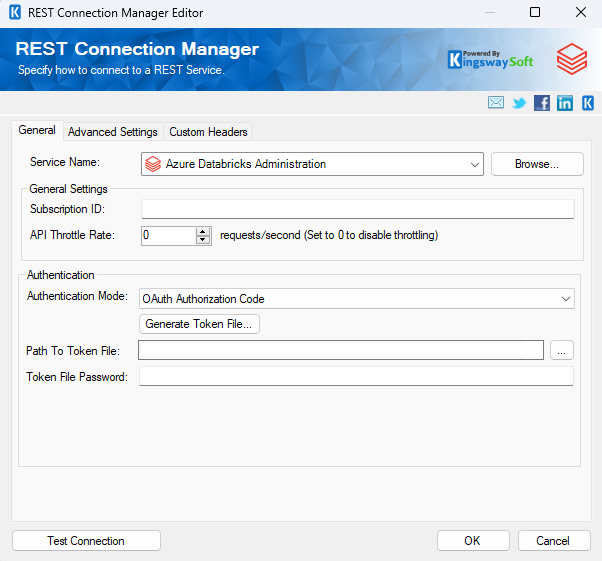This screenshot has width=602, height=561.
Task: Open the Custom Headers tab
Action: [208, 132]
